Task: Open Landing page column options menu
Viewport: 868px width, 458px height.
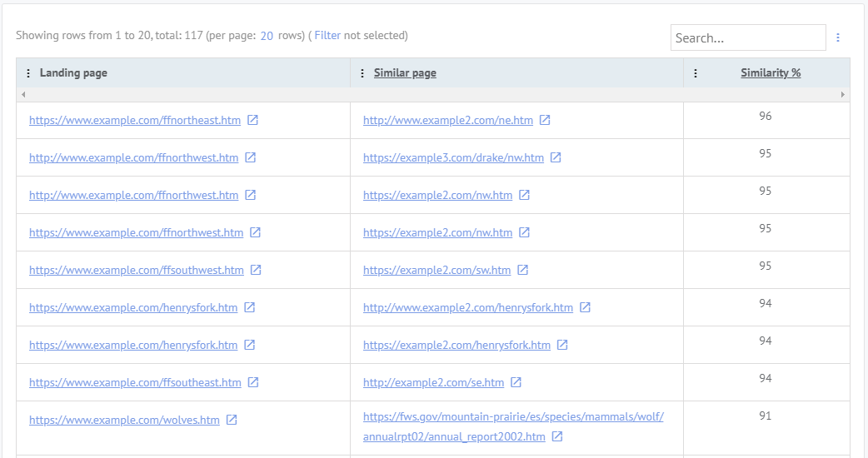Action: pyautogui.click(x=28, y=73)
